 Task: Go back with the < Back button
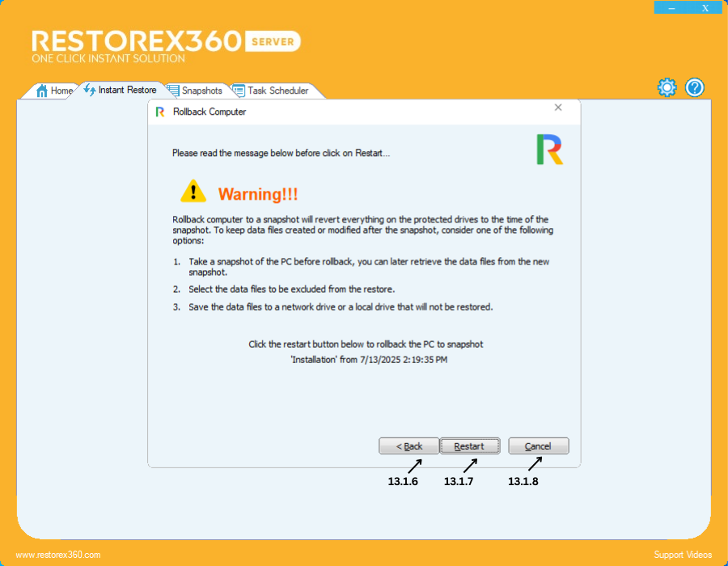[409, 446]
